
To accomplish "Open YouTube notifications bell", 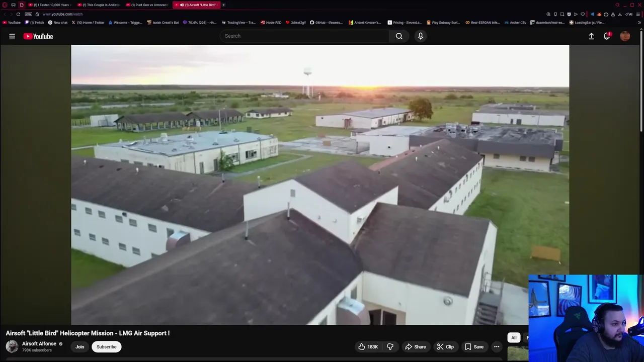I will click(x=607, y=36).
